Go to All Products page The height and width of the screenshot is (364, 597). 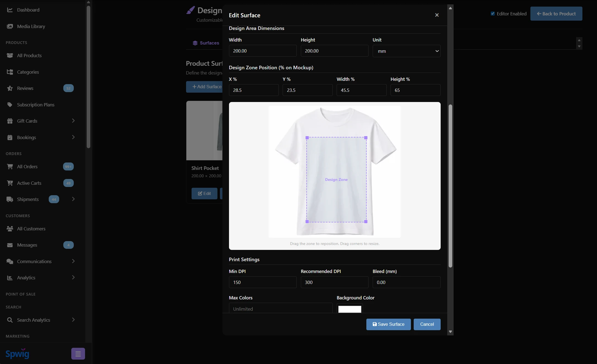(29, 56)
